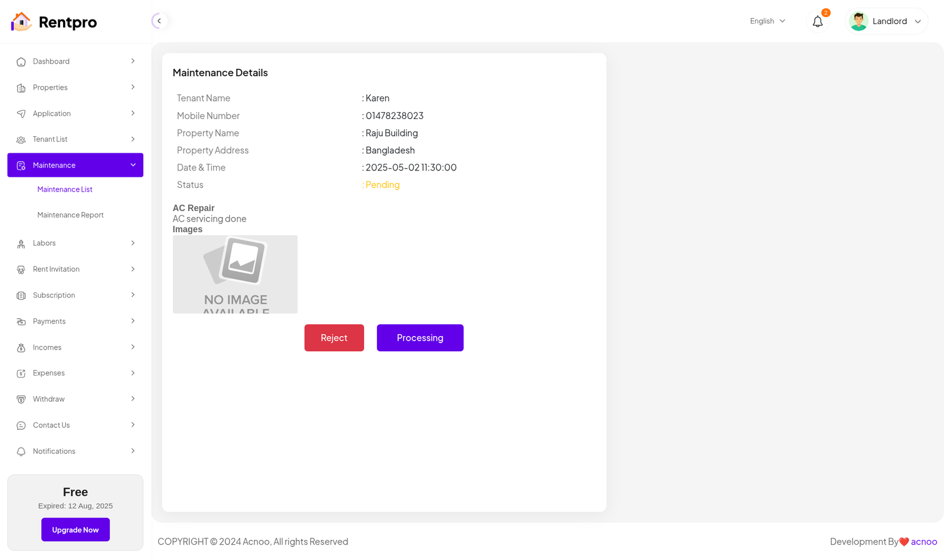Click the Upgrade Now button

pos(76,529)
